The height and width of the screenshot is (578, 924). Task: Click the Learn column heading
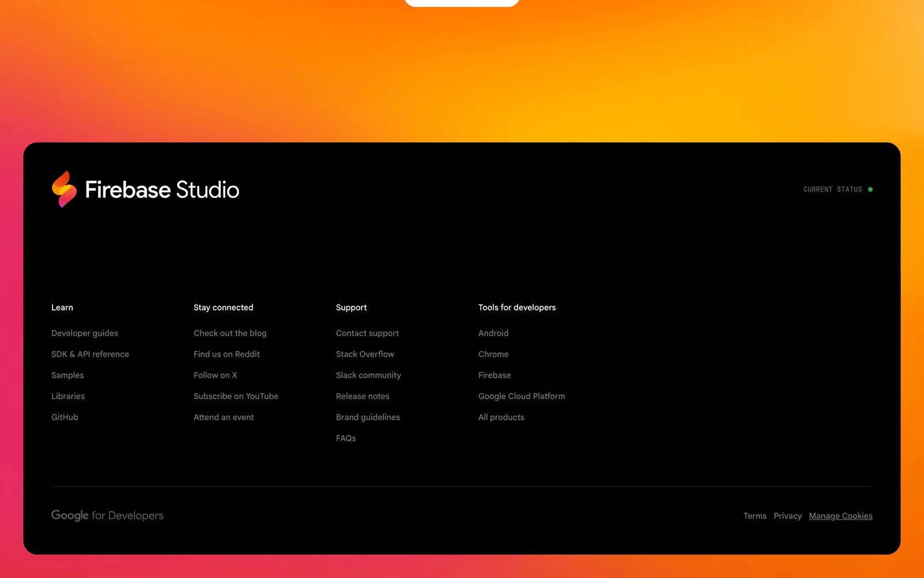(x=62, y=307)
